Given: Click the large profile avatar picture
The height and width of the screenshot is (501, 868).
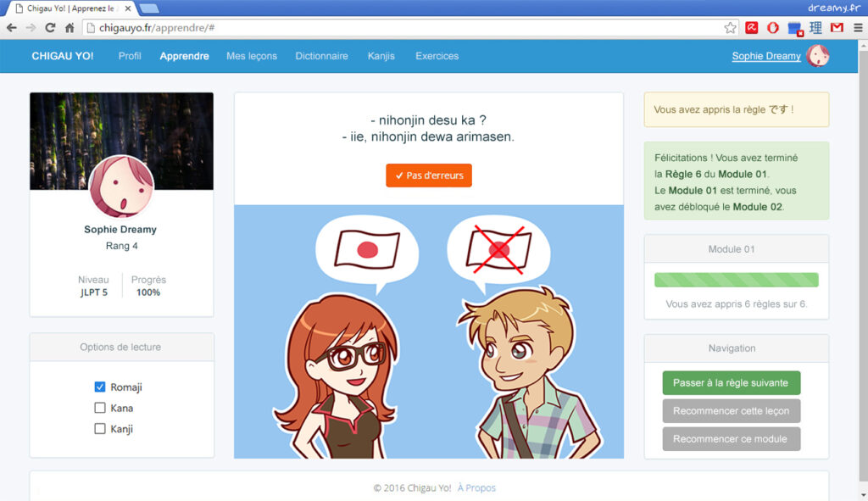Looking at the screenshot, I should point(121,186).
